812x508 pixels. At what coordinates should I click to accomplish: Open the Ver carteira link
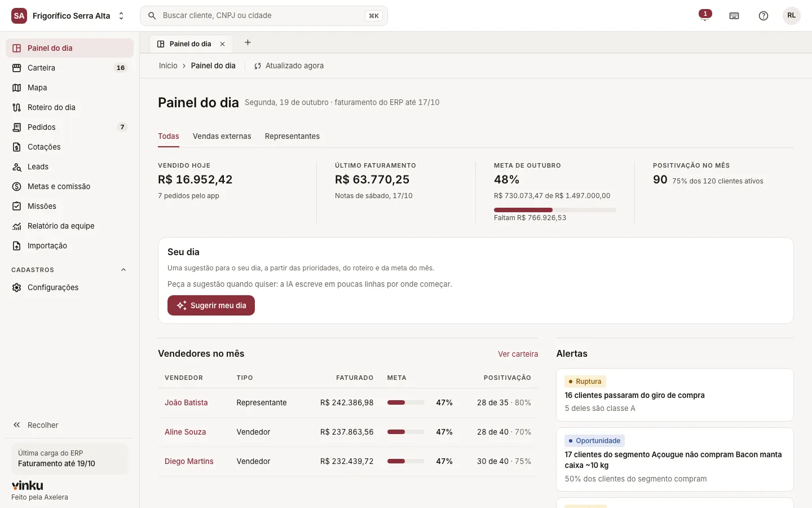pyautogui.click(x=518, y=354)
